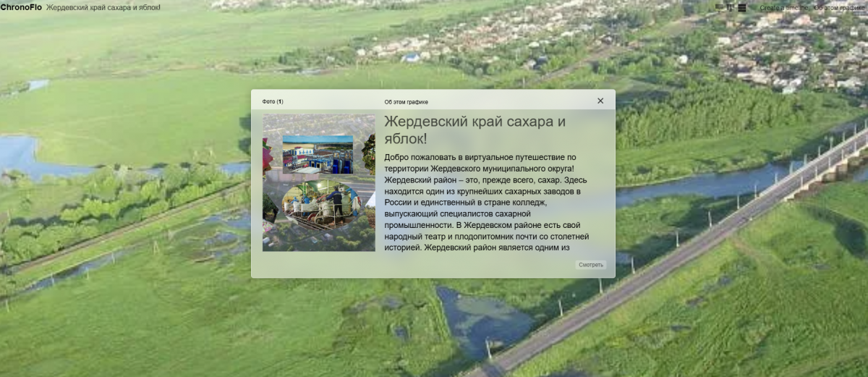Screen dimensions: 868x377
Task: Click the header title Жердевский край сахара и яблок!
Action: (103, 7)
